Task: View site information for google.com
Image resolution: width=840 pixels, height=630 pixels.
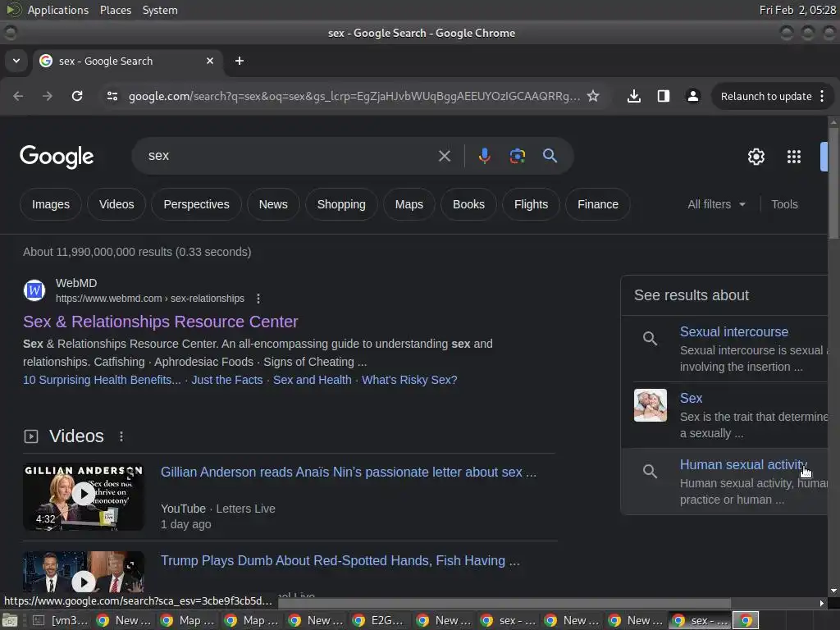Action: 112,96
